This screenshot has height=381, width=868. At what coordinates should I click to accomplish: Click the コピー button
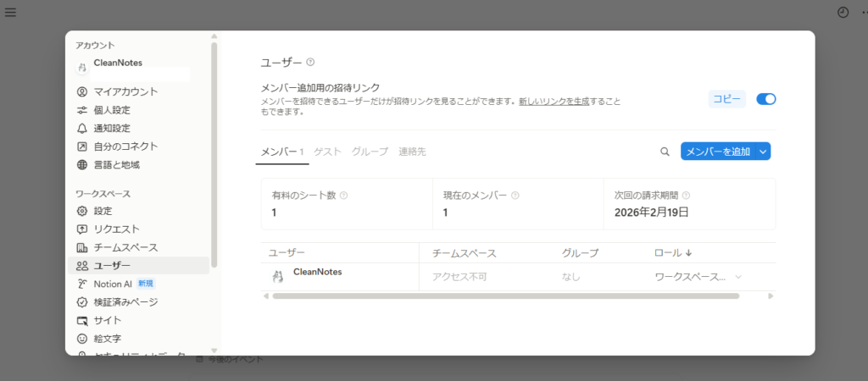tap(726, 99)
